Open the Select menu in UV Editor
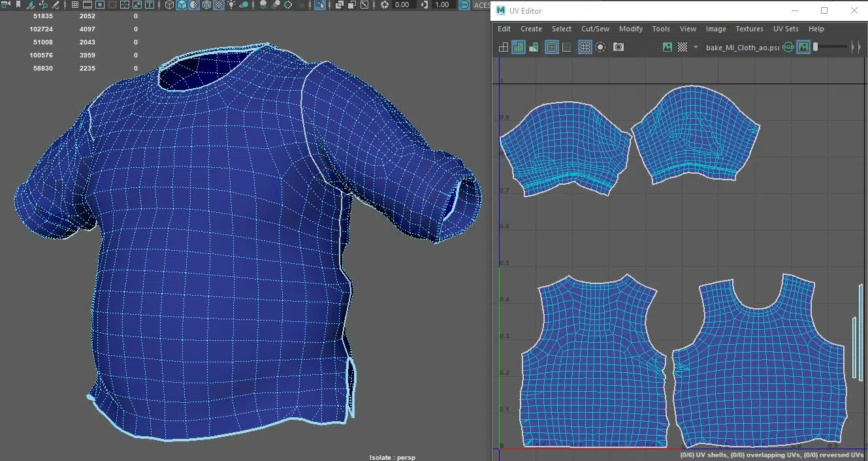 tap(562, 29)
